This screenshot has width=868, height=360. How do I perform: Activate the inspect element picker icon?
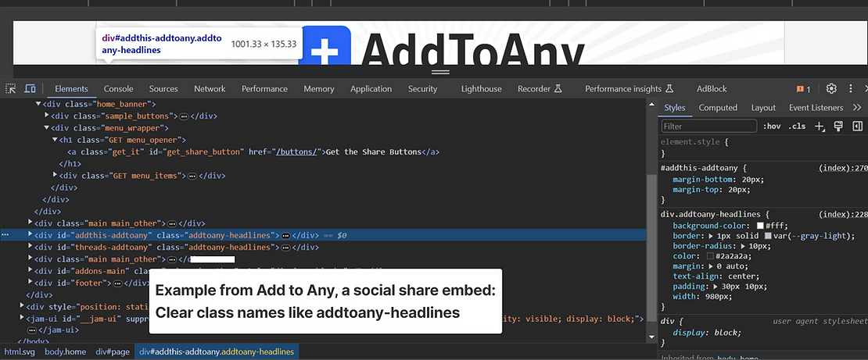pyautogui.click(x=10, y=88)
